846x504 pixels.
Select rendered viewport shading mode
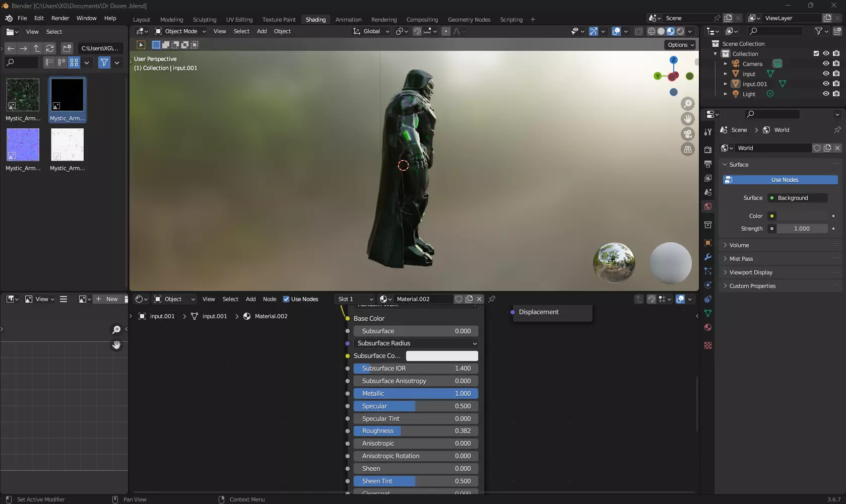(x=680, y=31)
